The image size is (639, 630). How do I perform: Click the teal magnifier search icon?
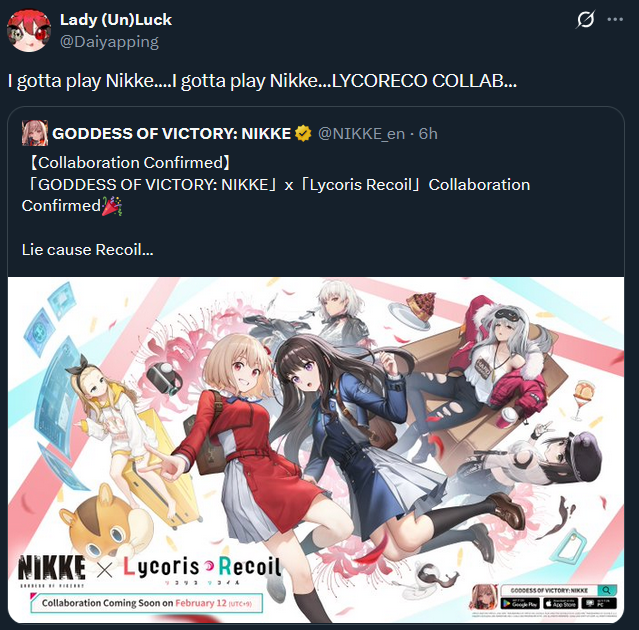(x=607, y=590)
